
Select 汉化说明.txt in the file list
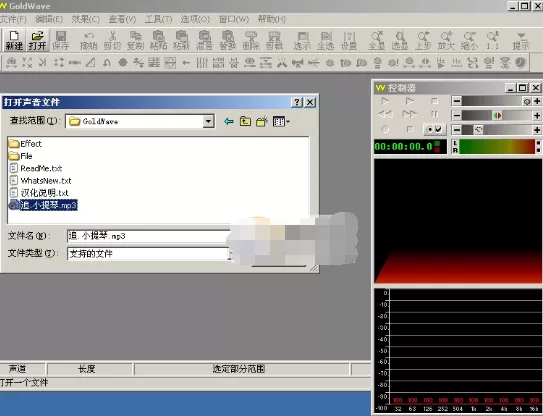[39, 193]
